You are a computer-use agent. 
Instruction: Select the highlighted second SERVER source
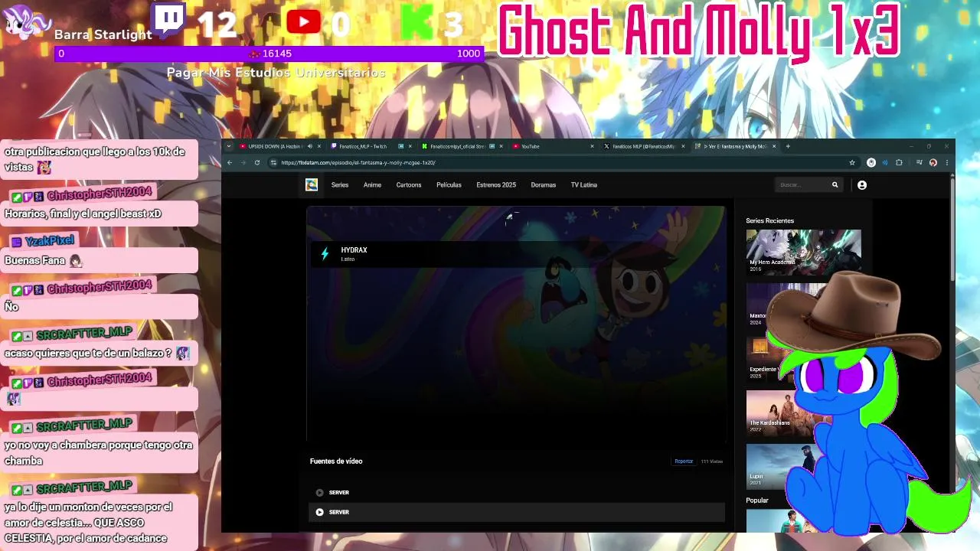[x=516, y=512]
